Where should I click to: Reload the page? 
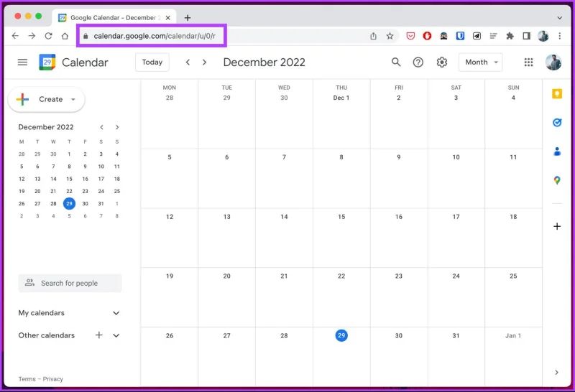pyautogui.click(x=48, y=36)
